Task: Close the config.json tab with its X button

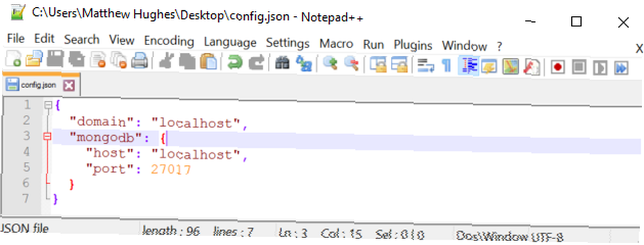Action: (69, 86)
